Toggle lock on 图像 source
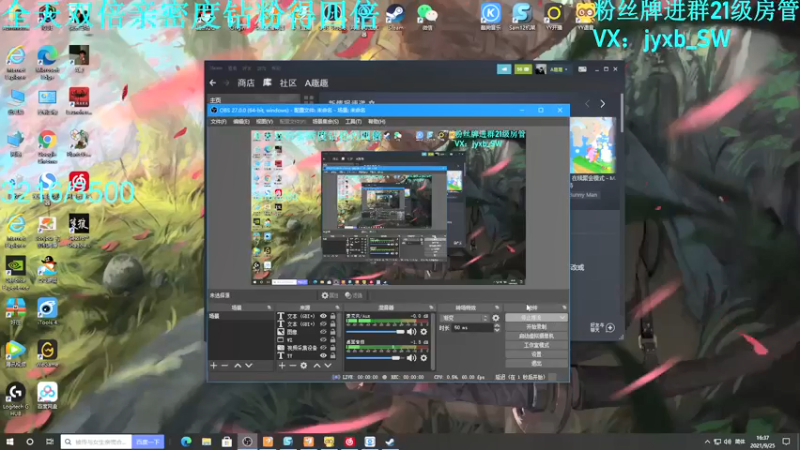The height and width of the screenshot is (450, 800). 333,332
